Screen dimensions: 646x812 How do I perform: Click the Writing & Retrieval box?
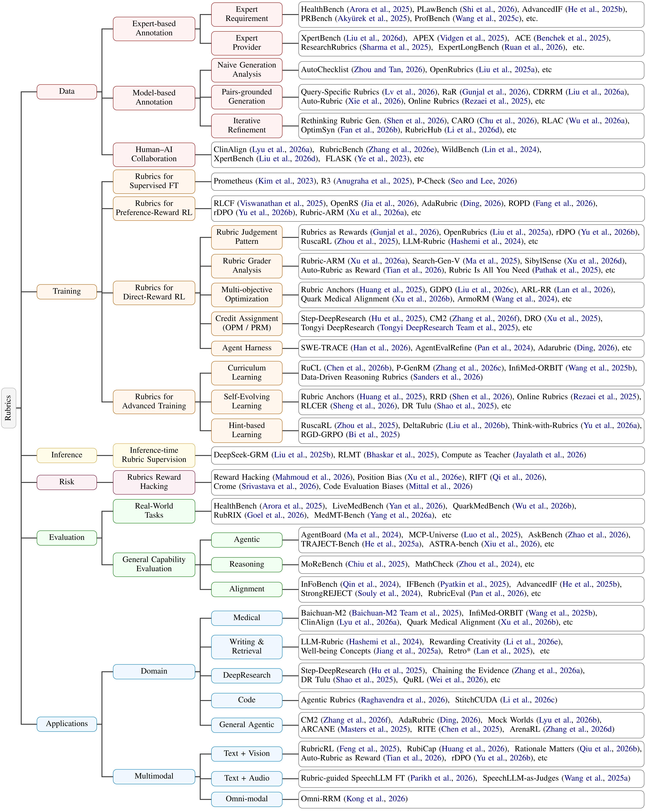pyautogui.click(x=247, y=647)
